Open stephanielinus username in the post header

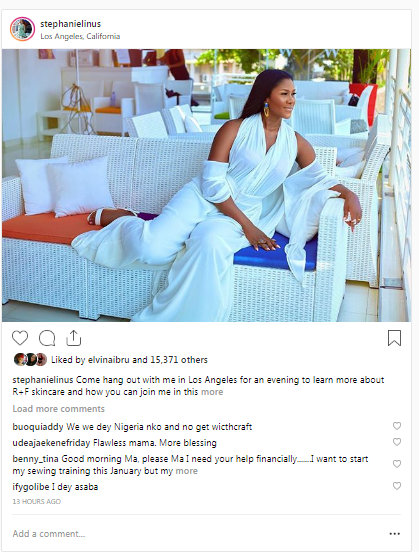[70, 24]
